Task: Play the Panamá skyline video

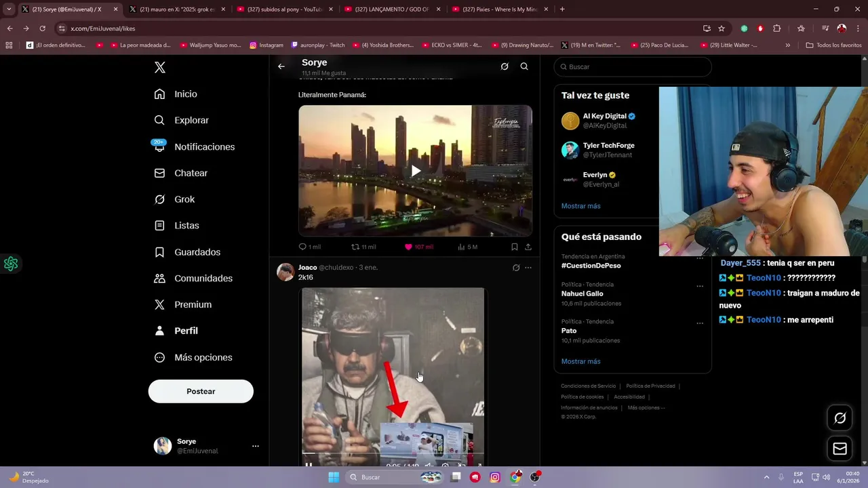Action: 415,171
